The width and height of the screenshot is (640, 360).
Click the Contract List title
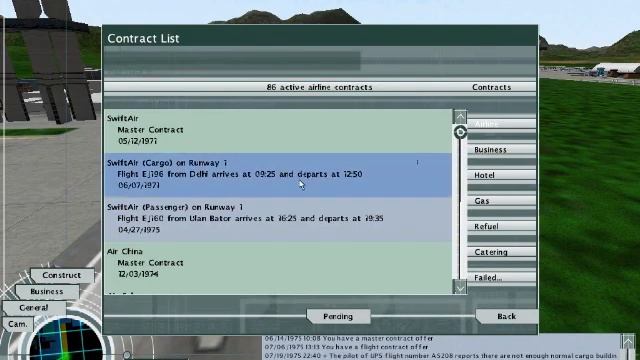[143, 38]
